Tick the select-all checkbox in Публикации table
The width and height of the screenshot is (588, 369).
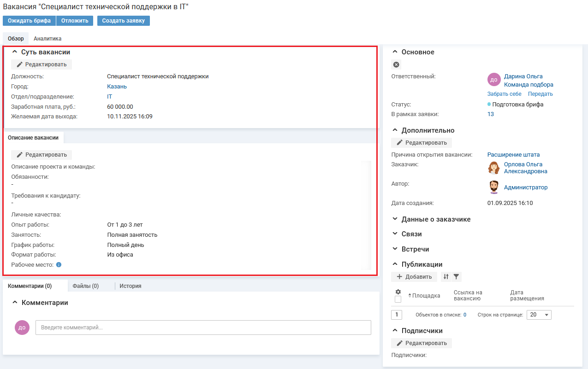[x=398, y=299]
